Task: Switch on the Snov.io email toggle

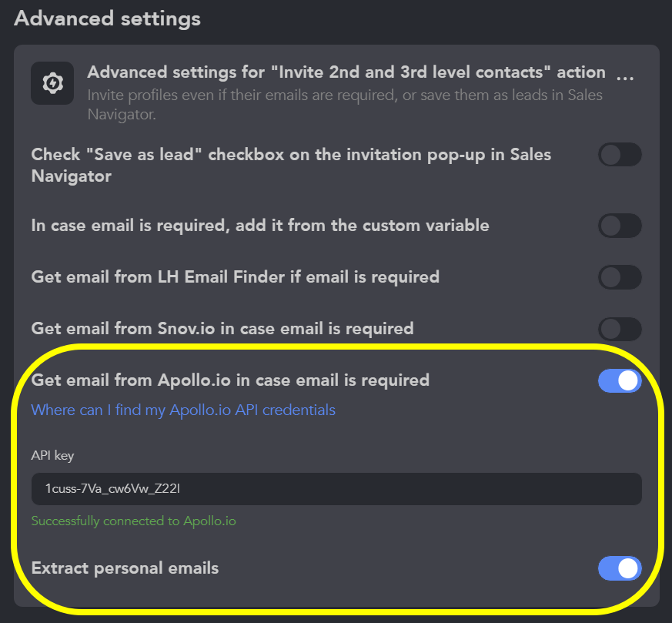Action: 620,329
